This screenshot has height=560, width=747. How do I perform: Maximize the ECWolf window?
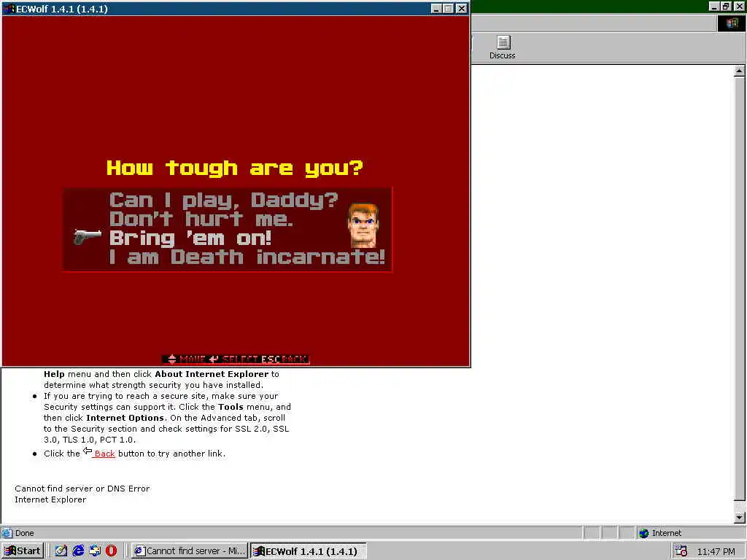pyautogui.click(x=449, y=9)
